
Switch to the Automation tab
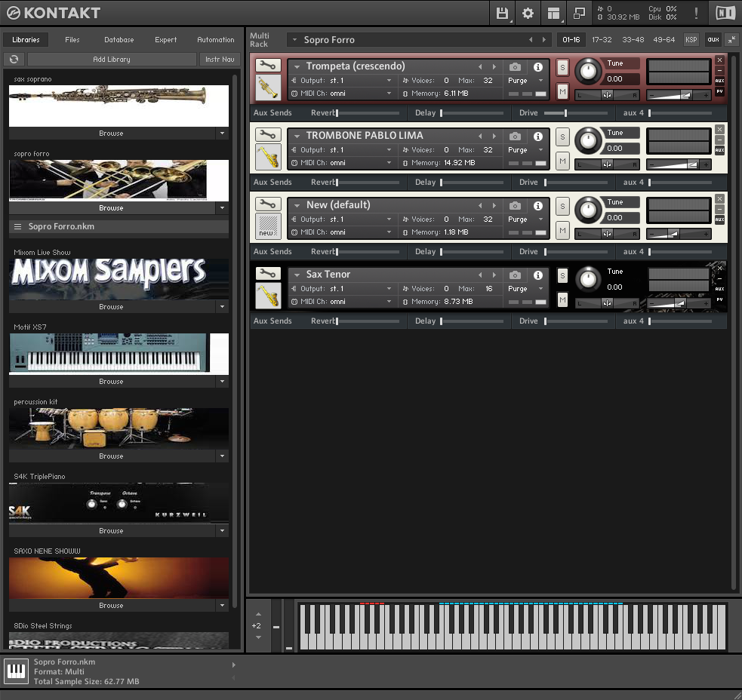click(x=215, y=40)
